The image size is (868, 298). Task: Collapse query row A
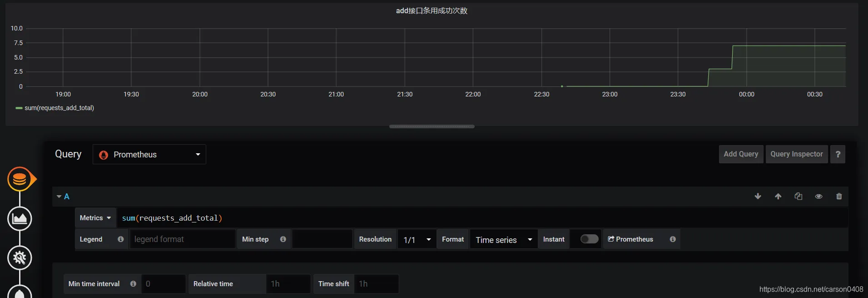(63, 197)
